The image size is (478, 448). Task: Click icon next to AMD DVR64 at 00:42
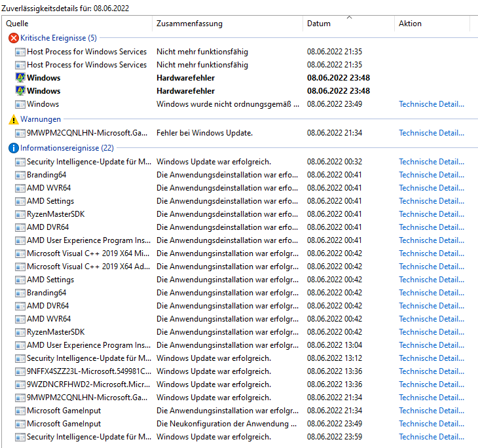(20, 306)
